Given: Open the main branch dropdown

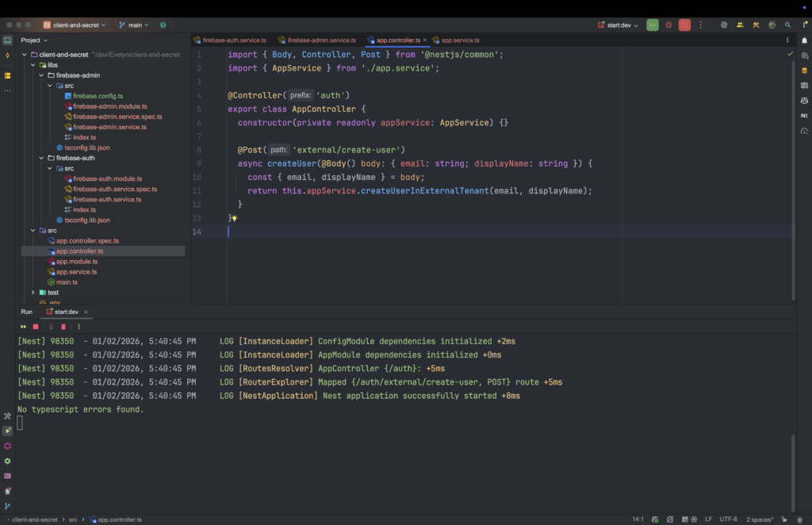Looking at the screenshot, I should coord(134,25).
